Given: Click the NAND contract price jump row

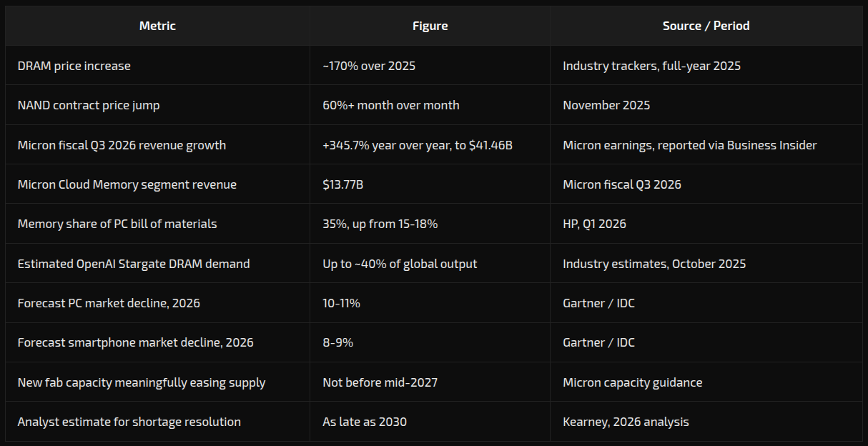Looking at the screenshot, I should coord(434,105).
